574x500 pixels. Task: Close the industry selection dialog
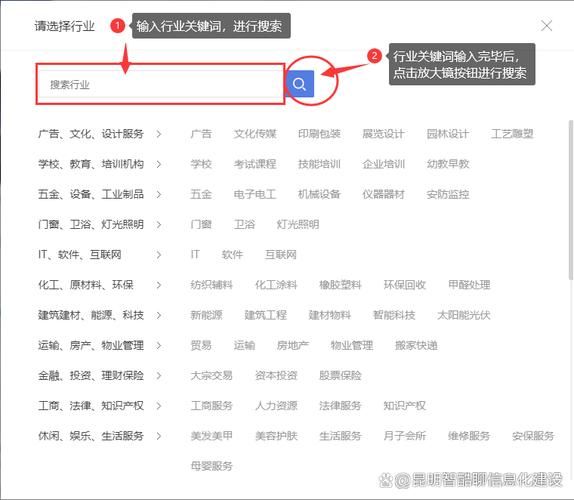[546, 26]
